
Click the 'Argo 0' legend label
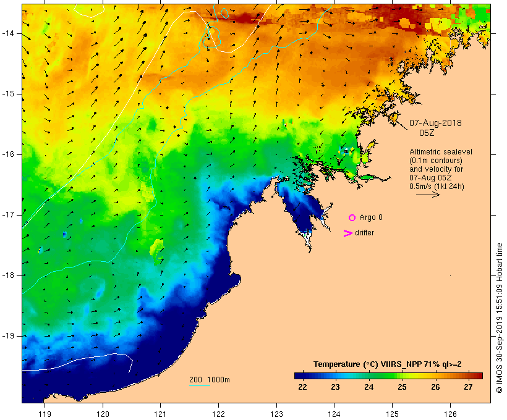click(371, 217)
